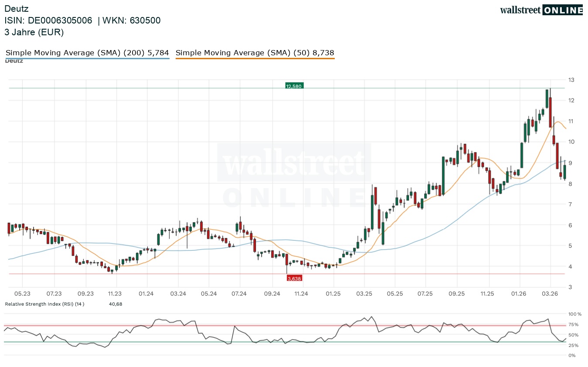Click the red 3,638 low price marker
Image resolution: width=588 pixels, height=367 pixels.
[294, 278]
